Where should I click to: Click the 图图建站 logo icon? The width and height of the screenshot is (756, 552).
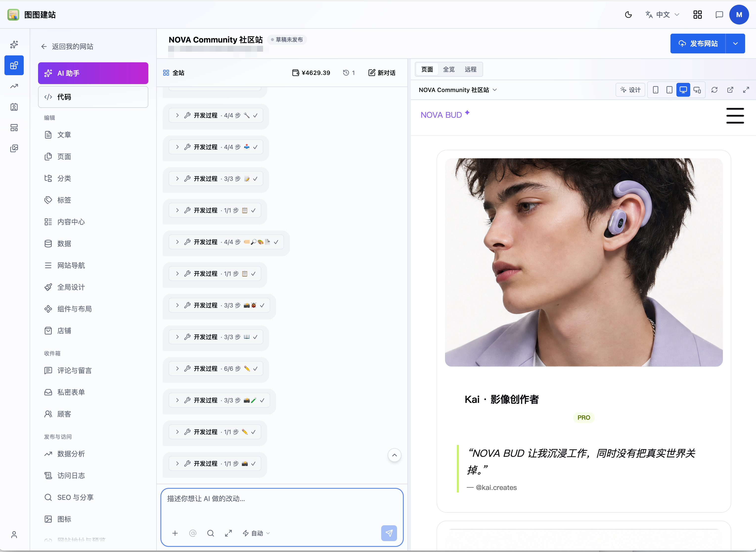[13, 15]
